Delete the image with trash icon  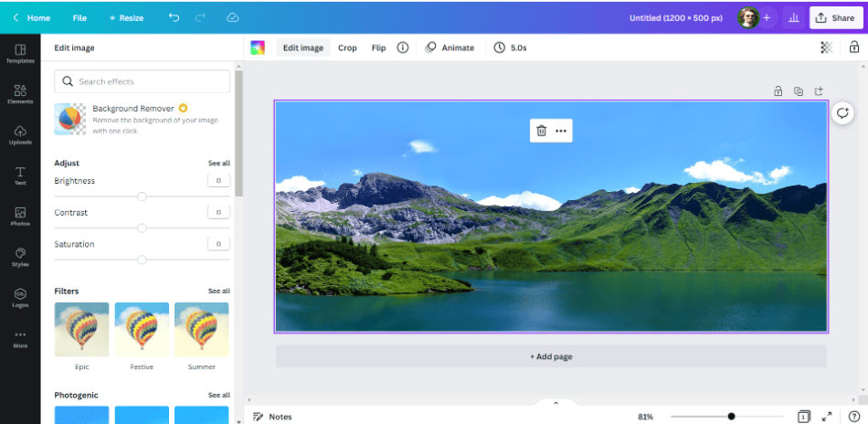pyautogui.click(x=542, y=131)
